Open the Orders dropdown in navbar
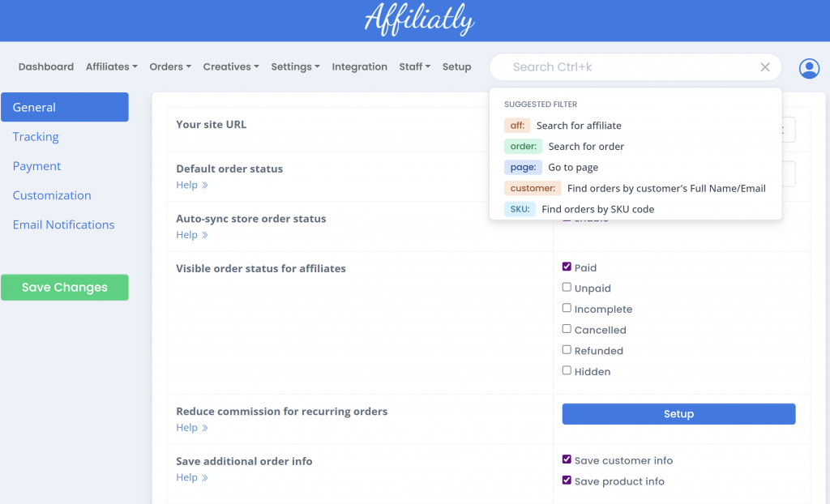 point(170,66)
